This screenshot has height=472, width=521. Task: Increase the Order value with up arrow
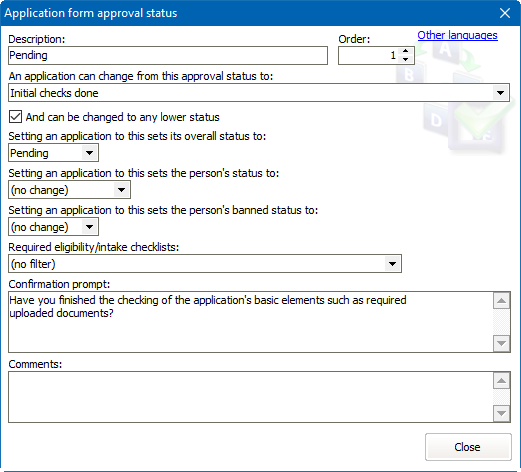click(405, 51)
